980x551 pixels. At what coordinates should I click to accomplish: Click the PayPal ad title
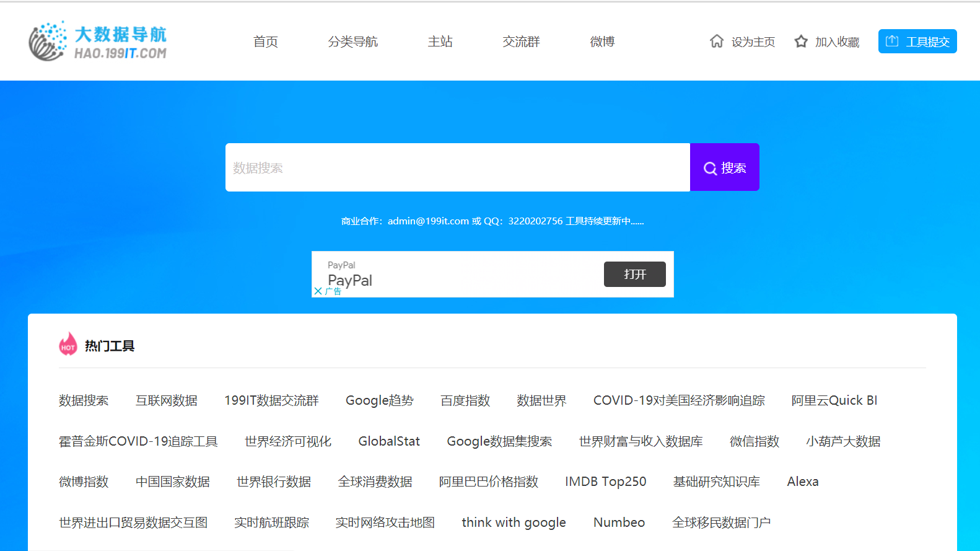click(350, 281)
